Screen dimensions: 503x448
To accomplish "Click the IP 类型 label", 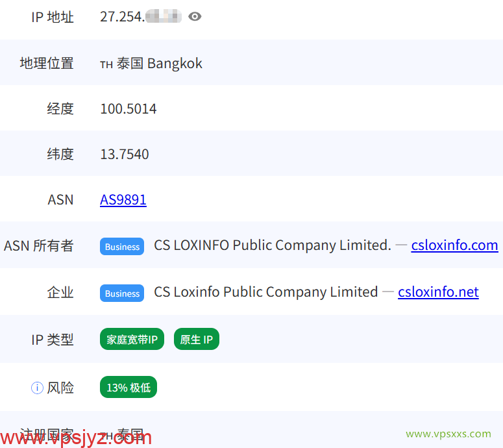I will tap(53, 340).
